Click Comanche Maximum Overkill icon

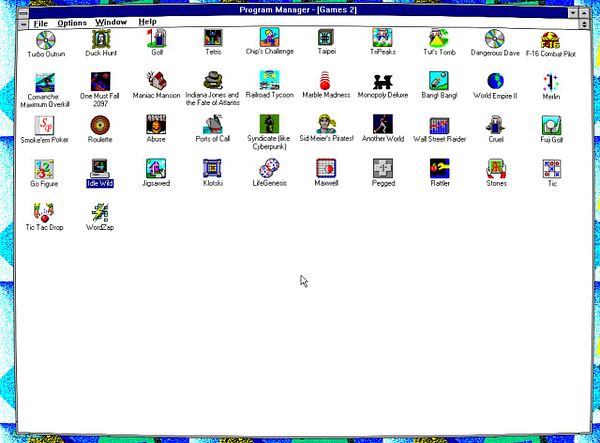[45, 83]
